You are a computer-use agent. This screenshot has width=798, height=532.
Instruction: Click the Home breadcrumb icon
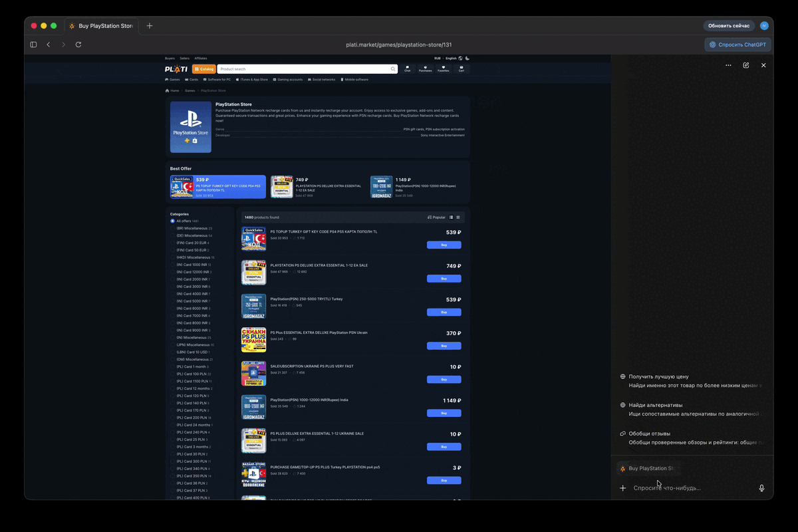[168, 90]
